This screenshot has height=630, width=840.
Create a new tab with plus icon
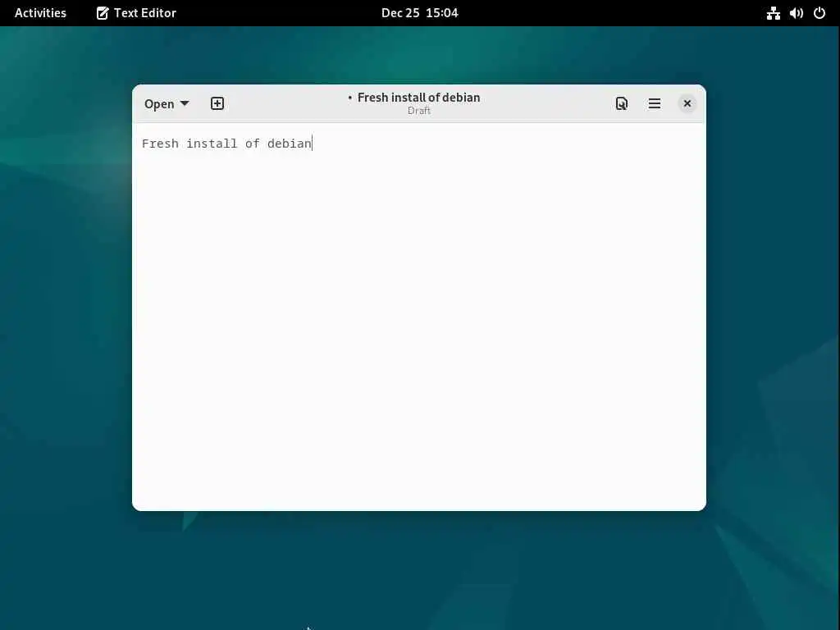tap(217, 103)
